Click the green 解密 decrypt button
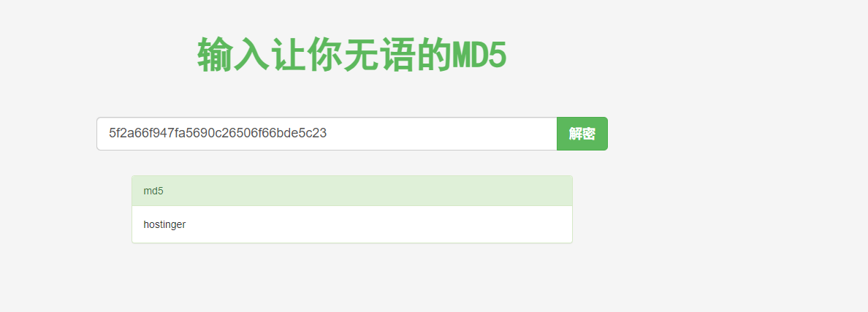 (x=582, y=133)
